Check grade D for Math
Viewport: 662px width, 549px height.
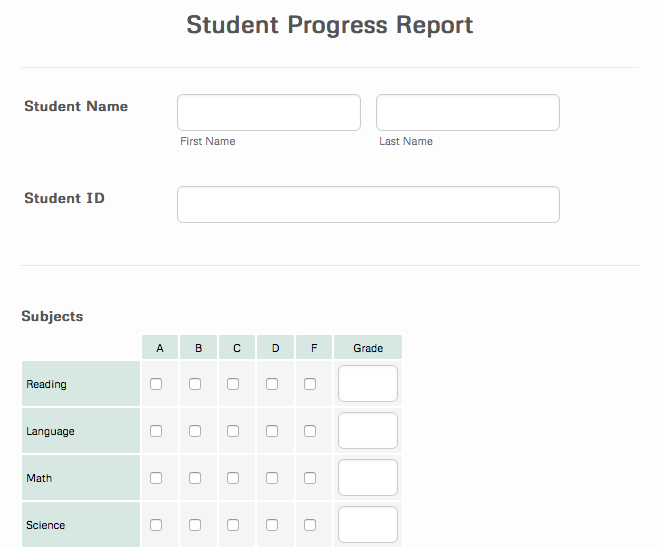pos(272,478)
